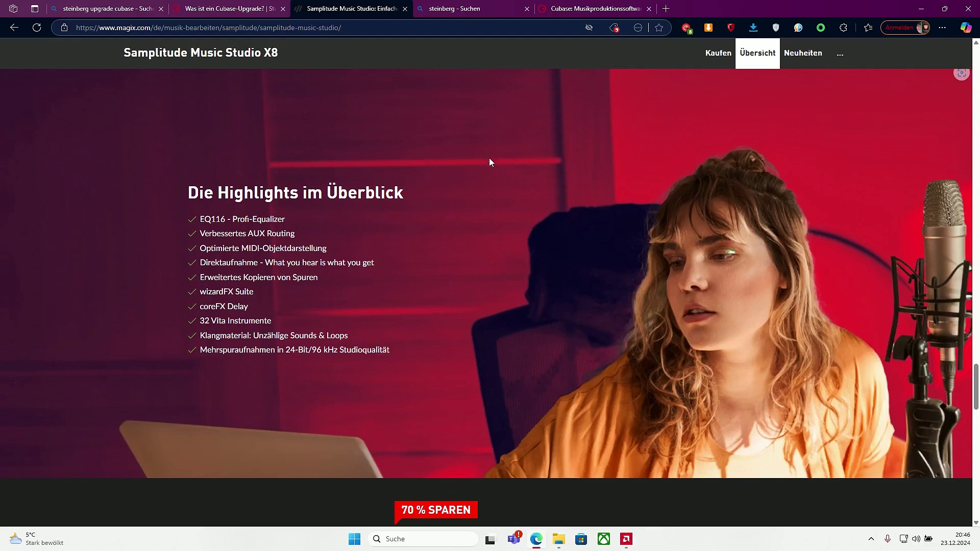
Task: Open the Xbox app in taskbar
Action: click(x=604, y=539)
